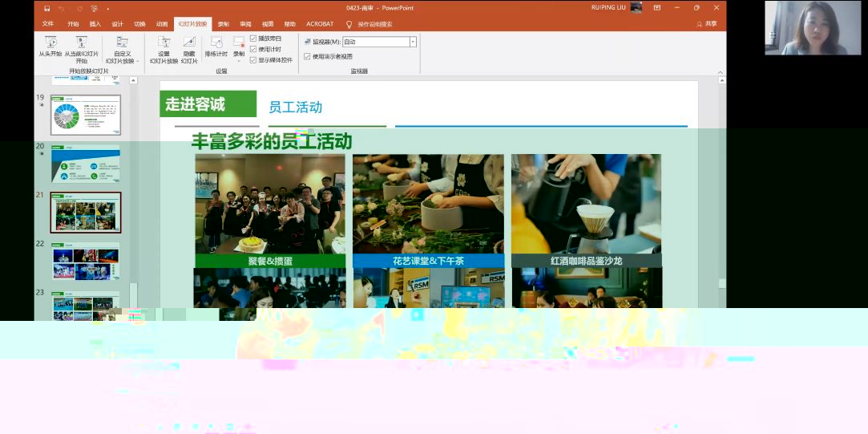Toggle the 显示媒体控件 checkbox

point(253,60)
